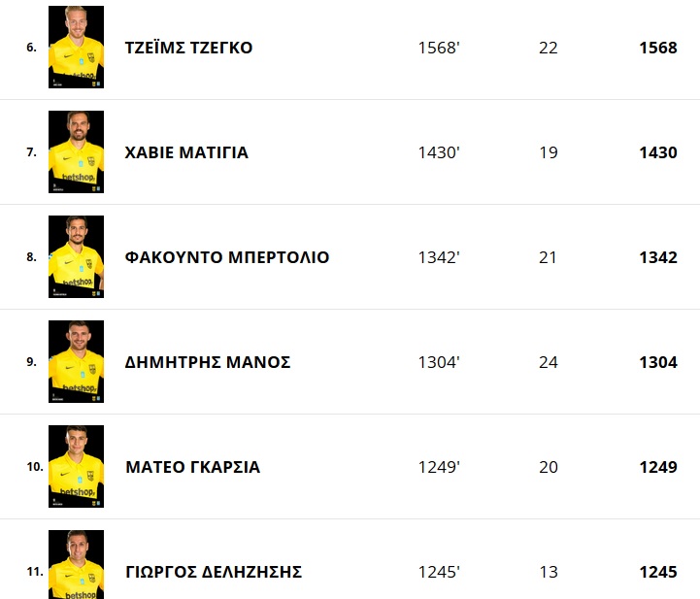Click the name ΤΖΕΪΜΣ ΤΖΕΓΚΟ
This screenshot has width=700, height=599.
(x=189, y=48)
